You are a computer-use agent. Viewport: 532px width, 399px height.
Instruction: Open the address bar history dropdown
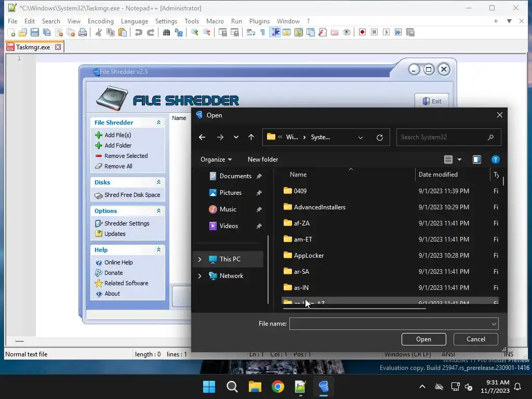point(361,137)
